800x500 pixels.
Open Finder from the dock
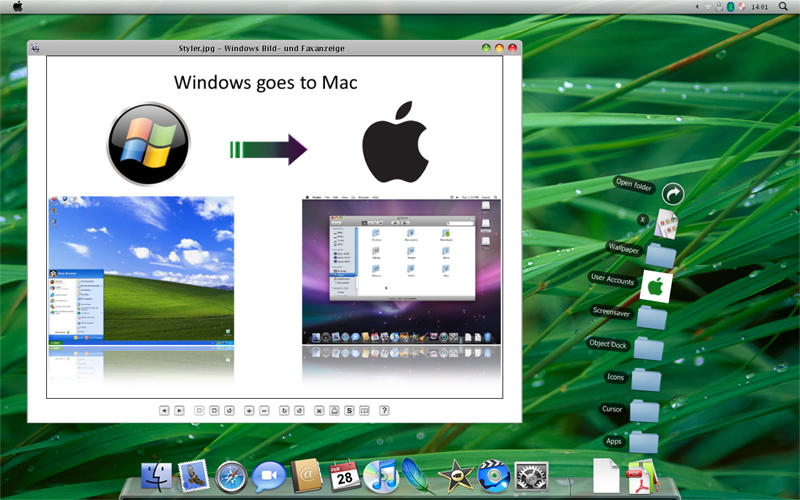(157, 476)
